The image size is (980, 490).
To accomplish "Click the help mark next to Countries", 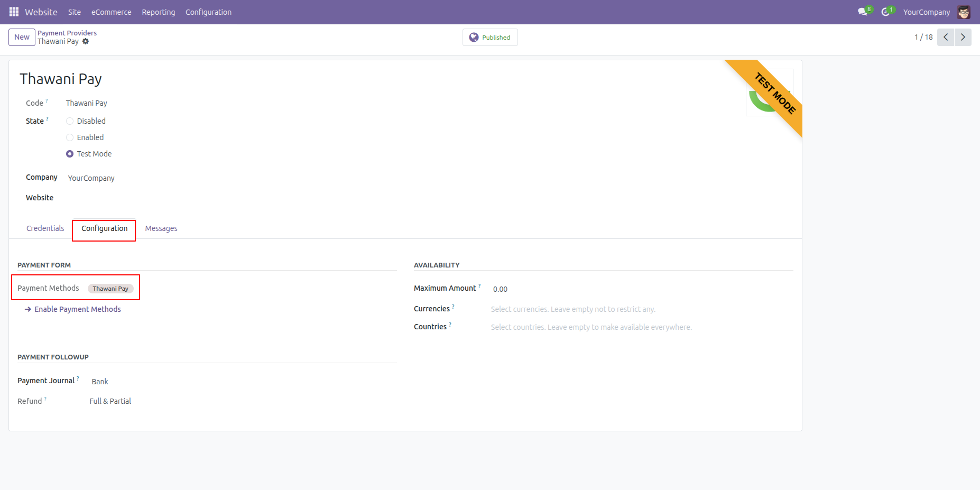I will 450,325.
